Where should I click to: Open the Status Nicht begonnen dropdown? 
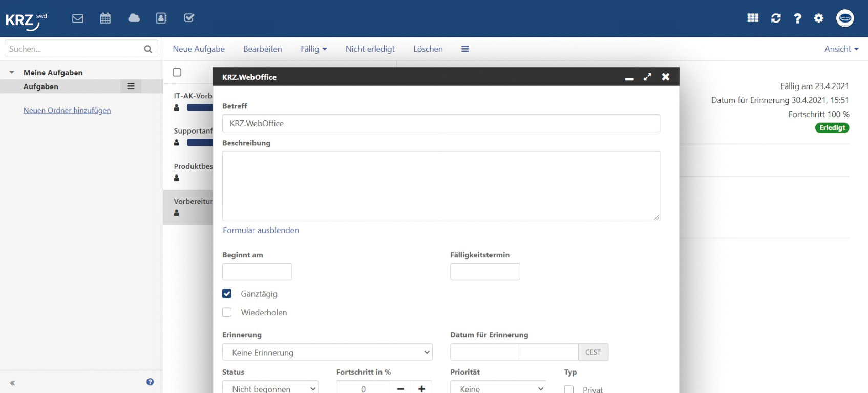pos(270,388)
